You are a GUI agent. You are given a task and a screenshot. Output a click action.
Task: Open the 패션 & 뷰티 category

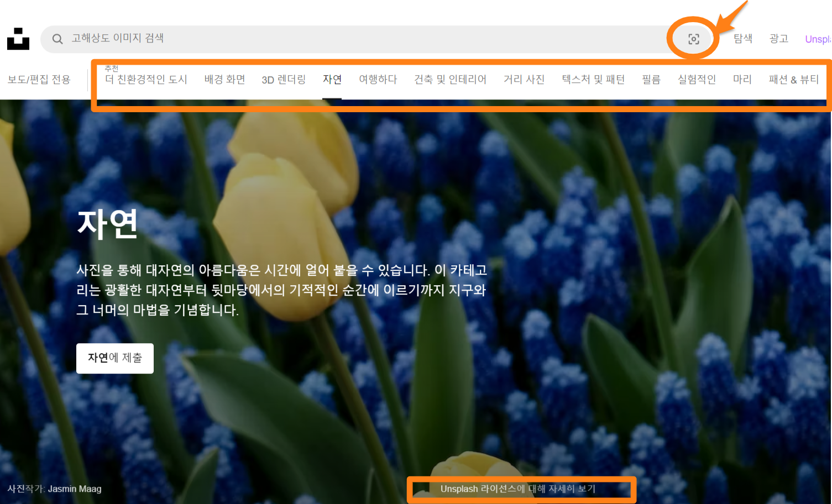[794, 80]
